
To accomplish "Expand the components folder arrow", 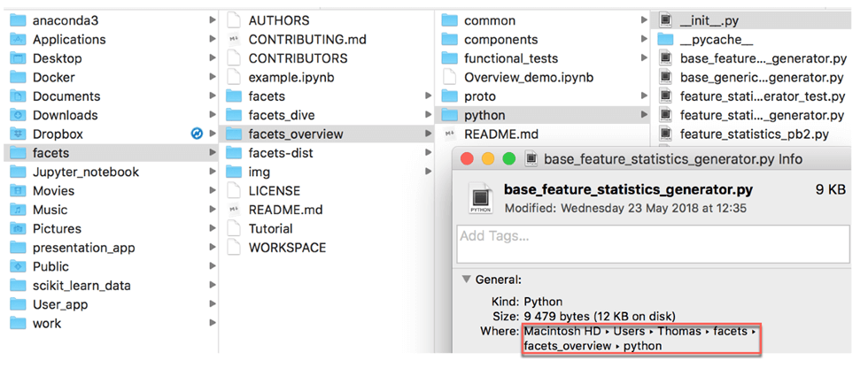I will pyautogui.click(x=644, y=39).
